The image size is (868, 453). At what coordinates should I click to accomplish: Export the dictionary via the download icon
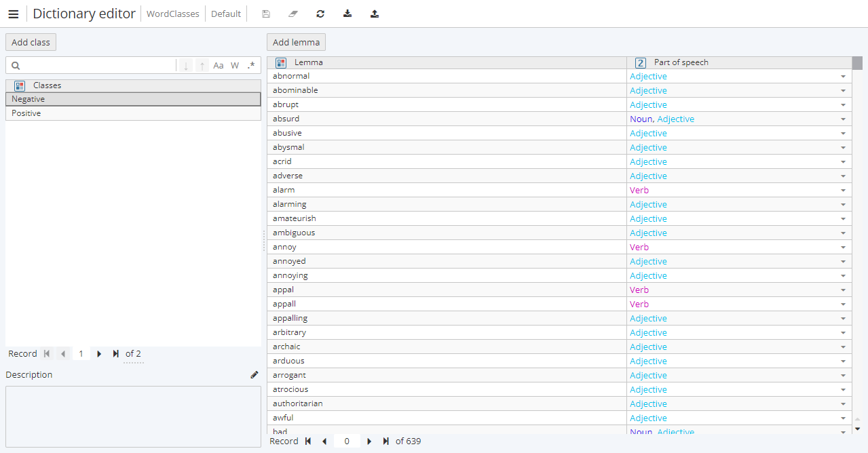(x=347, y=14)
